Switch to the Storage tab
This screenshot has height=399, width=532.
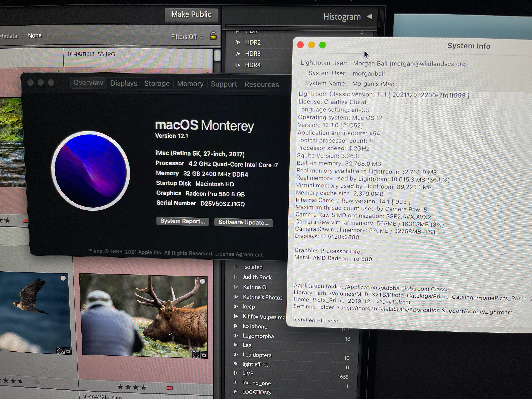click(157, 84)
